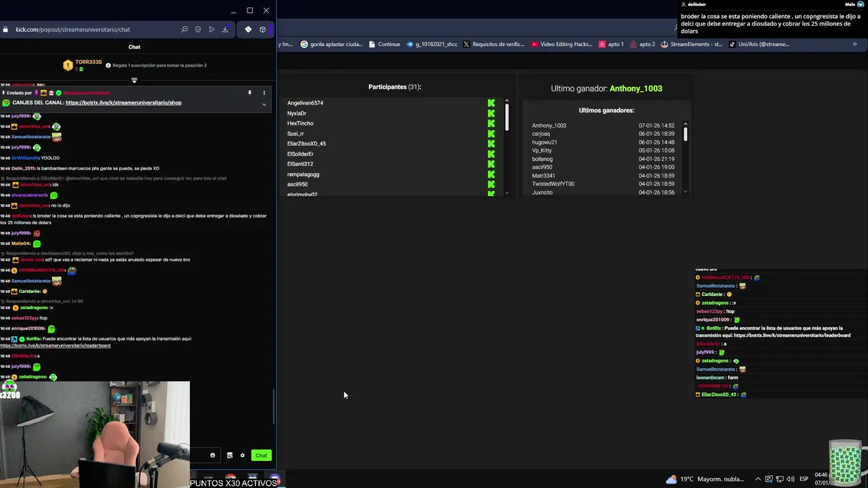
Task: Open three-dot menu on pinned message
Action: (x=264, y=93)
